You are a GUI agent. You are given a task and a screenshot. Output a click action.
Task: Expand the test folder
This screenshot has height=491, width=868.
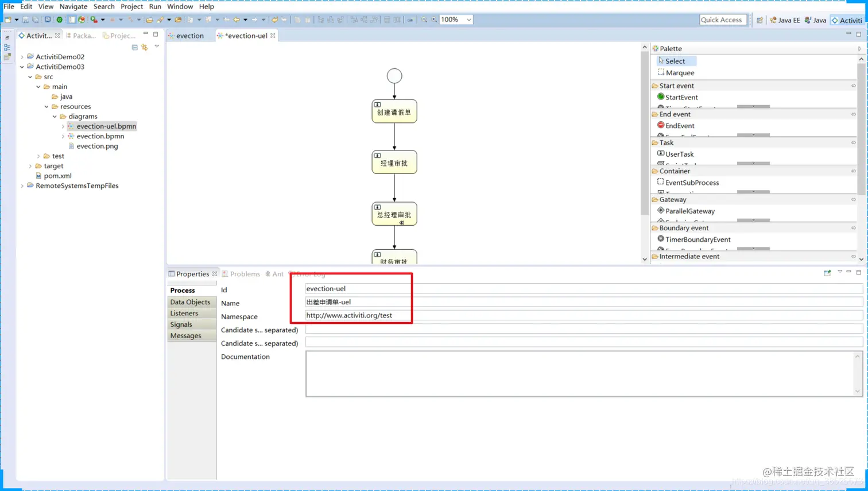pos(39,156)
